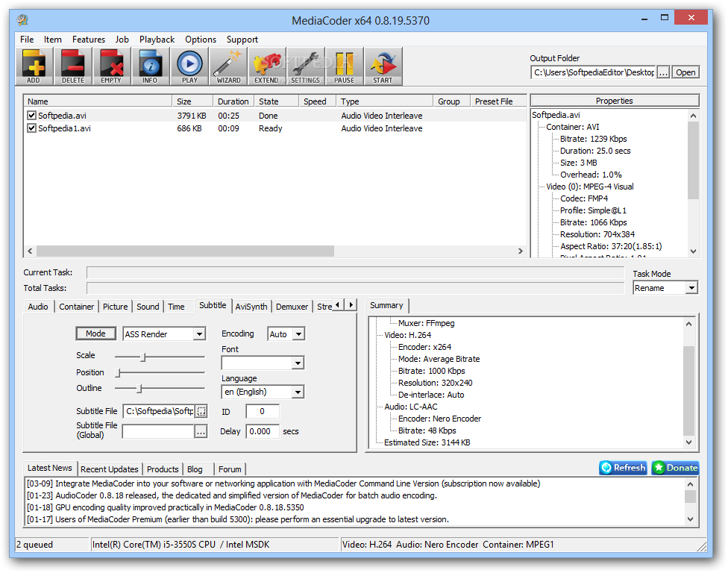The width and height of the screenshot is (728, 573).
Task: Open the ASS Render mode dropdown
Action: click(199, 334)
